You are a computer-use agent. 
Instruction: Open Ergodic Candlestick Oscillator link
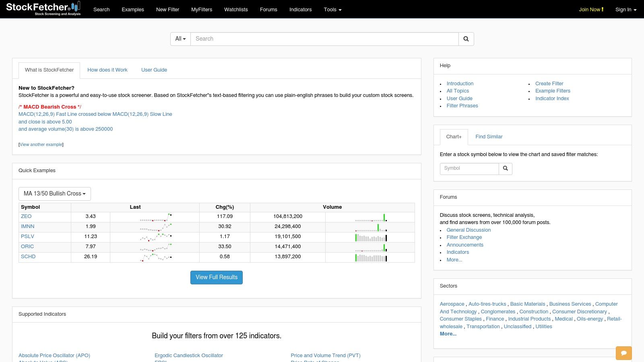click(x=189, y=356)
